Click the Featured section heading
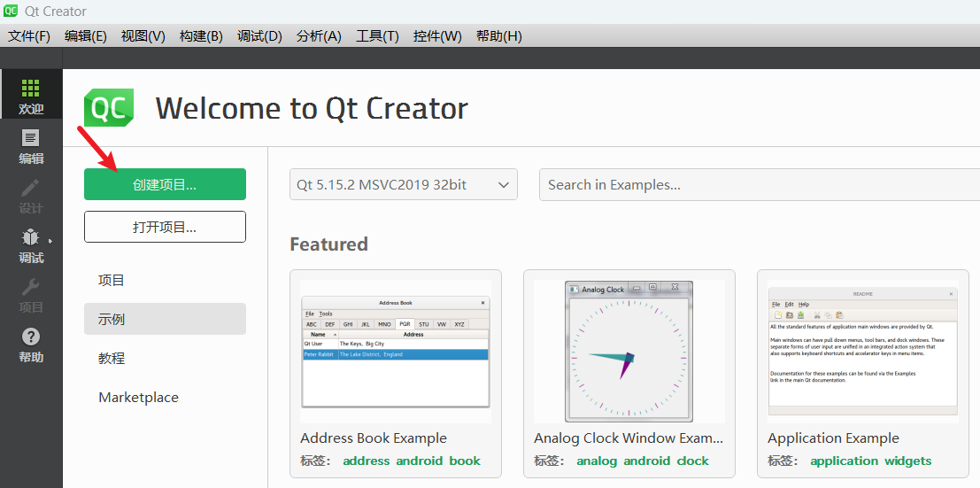This screenshot has width=980, height=488. pyautogui.click(x=328, y=244)
